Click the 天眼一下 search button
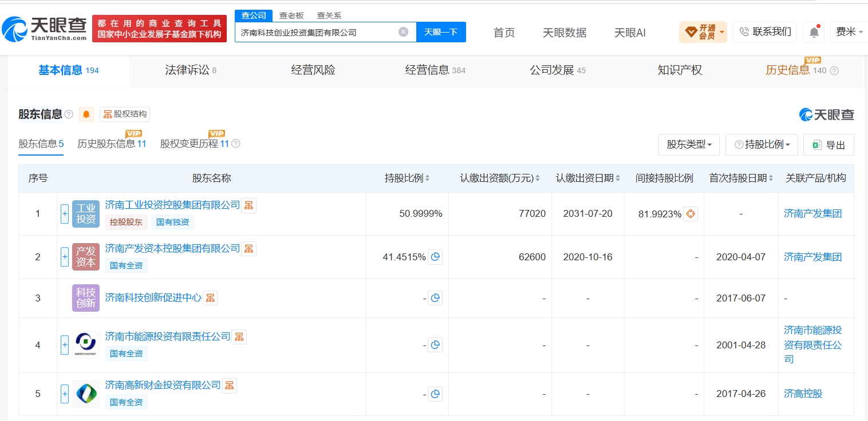Viewport: 868px width, 421px height. 441,32
